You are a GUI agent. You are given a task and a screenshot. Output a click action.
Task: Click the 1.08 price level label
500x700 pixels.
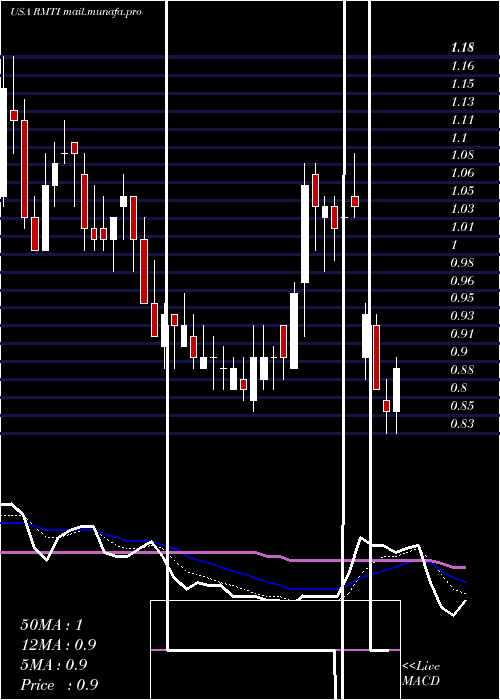tap(462, 155)
